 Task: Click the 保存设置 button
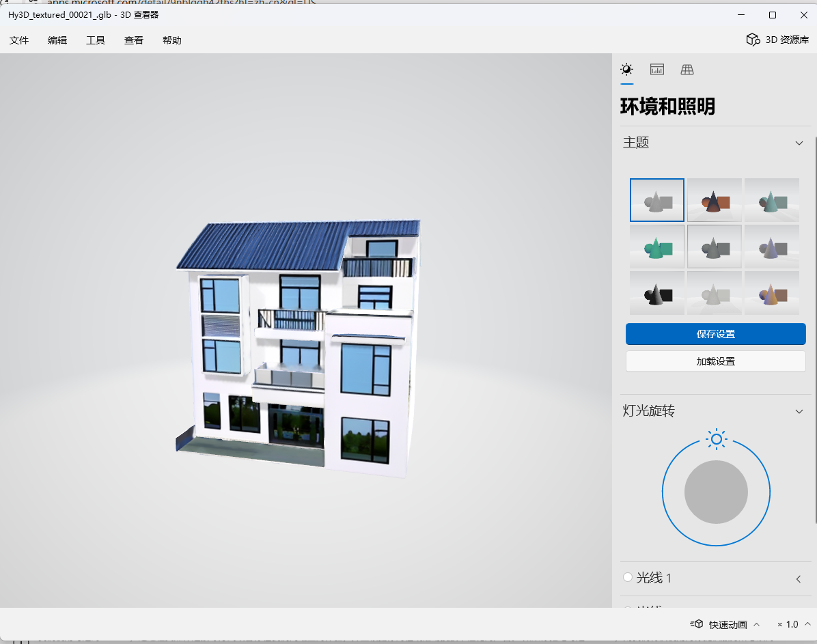coord(715,334)
